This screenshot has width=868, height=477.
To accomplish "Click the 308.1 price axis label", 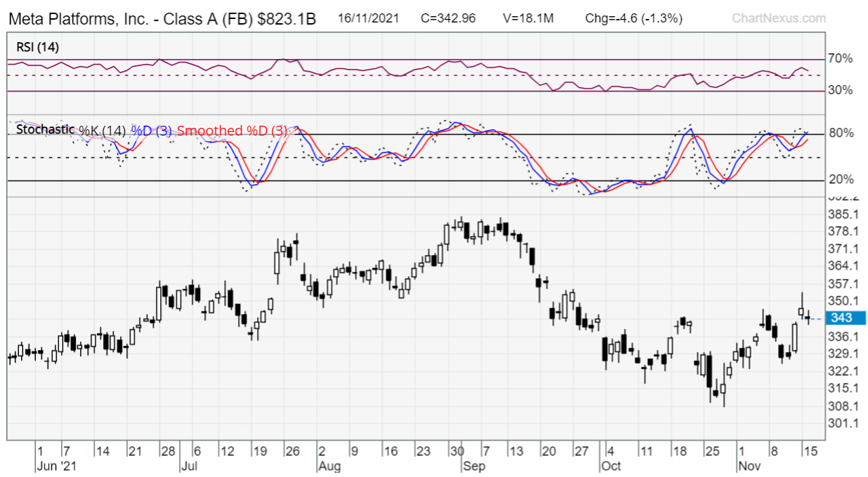I will pyautogui.click(x=844, y=406).
